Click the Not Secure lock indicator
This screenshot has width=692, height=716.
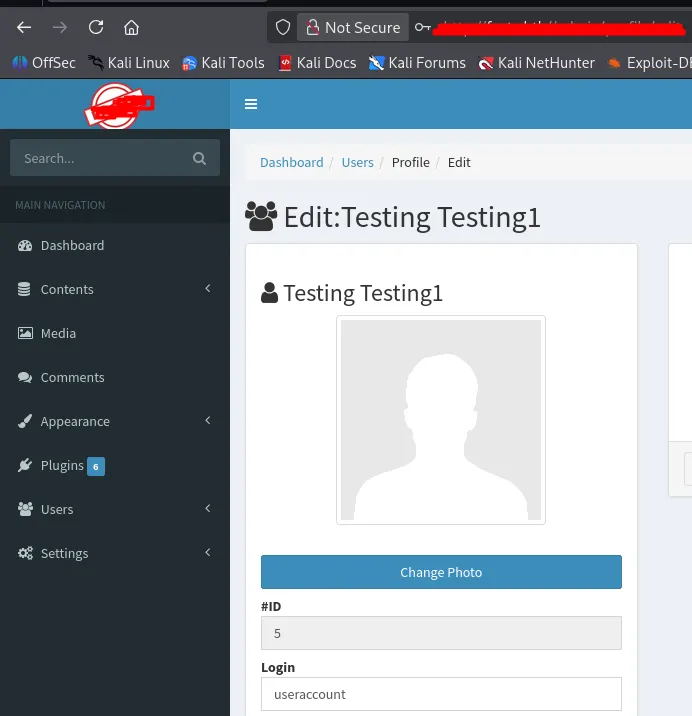[x=353, y=27]
